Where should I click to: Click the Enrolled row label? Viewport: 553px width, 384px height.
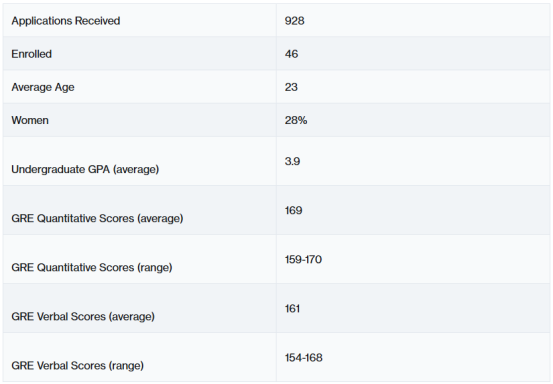(31, 54)
